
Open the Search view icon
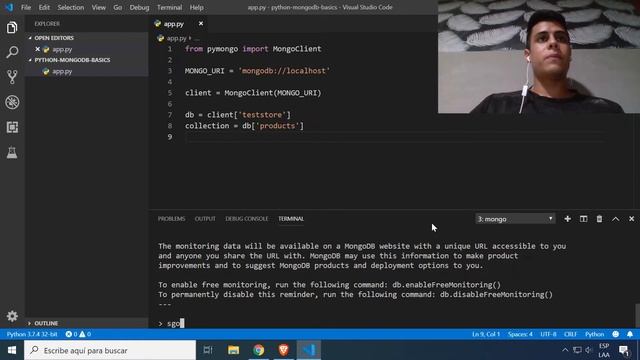[x=12, y=52]
